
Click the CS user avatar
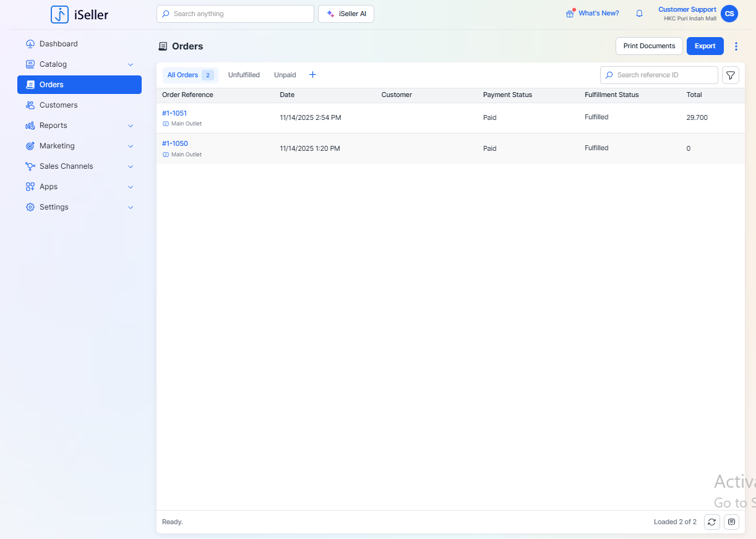pos(729,14)
